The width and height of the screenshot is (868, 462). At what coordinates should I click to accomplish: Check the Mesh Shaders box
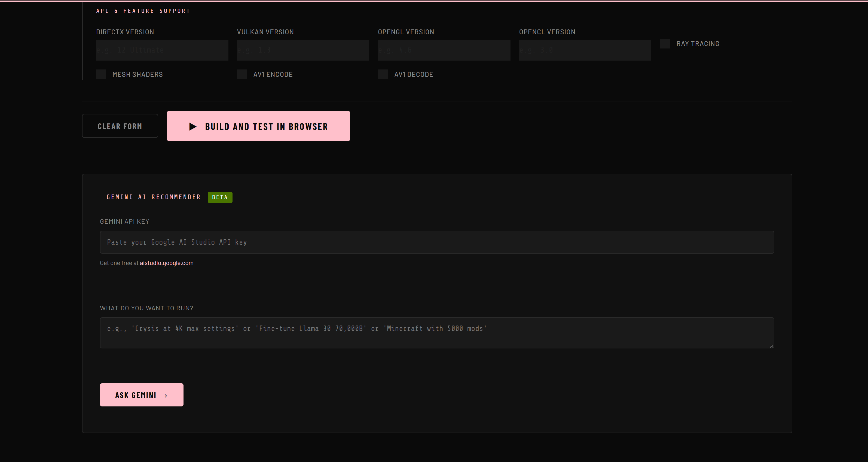tap(101, 75)
